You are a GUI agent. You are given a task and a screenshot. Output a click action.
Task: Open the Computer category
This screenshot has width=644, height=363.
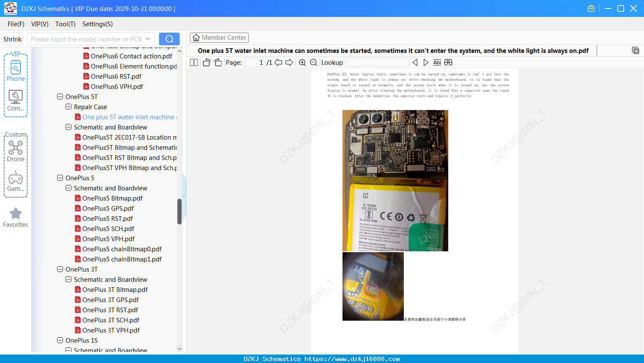coord(16,100)
